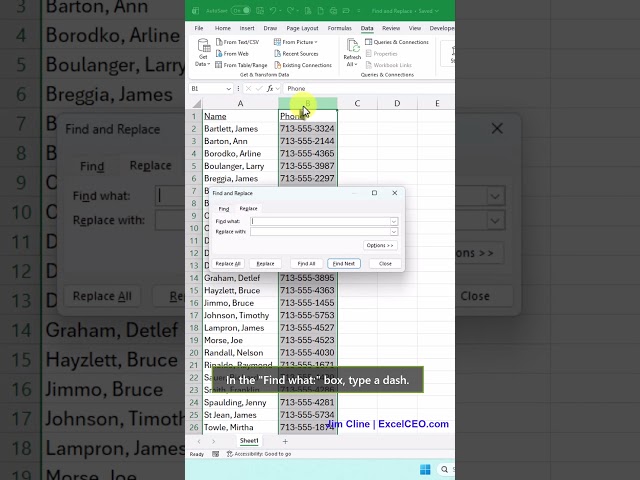
Task: Select column D header
Action: point(397,104)
